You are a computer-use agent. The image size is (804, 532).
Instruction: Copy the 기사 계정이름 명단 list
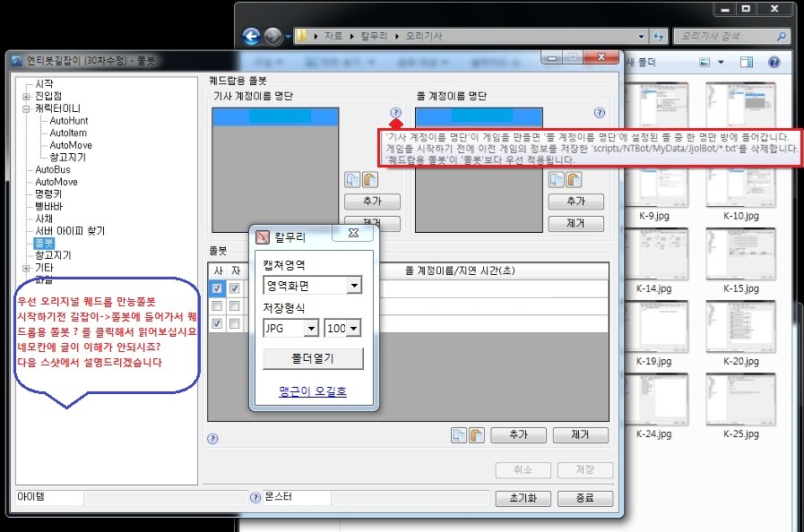click(x=352, y=179)
